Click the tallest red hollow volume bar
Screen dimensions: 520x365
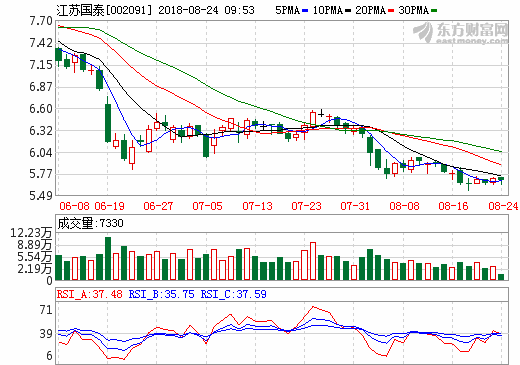tap(313, 261)
